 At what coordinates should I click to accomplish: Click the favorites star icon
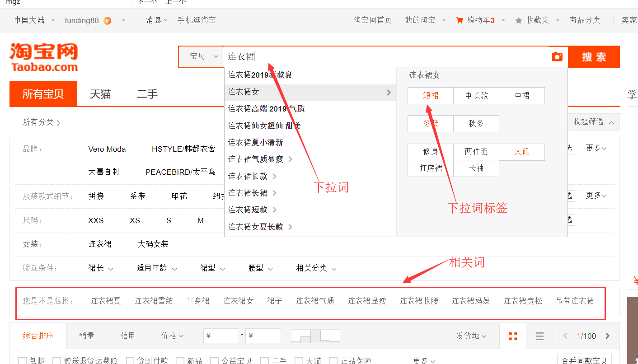pyautogui.click(x=518, y=20)
